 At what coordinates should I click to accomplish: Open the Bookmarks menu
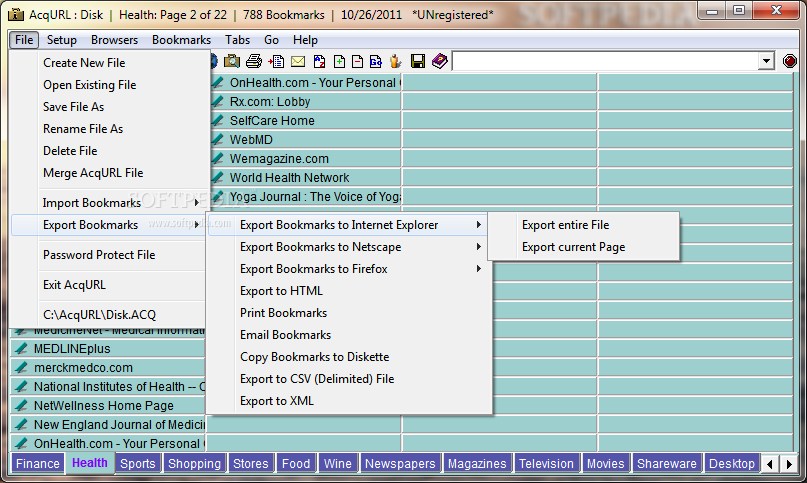181,40
